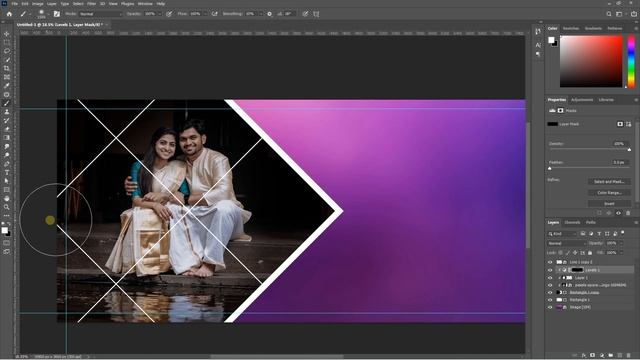Click the Density slider handle
This screenshot has width=640, height=360.
(x=629, y=150)
